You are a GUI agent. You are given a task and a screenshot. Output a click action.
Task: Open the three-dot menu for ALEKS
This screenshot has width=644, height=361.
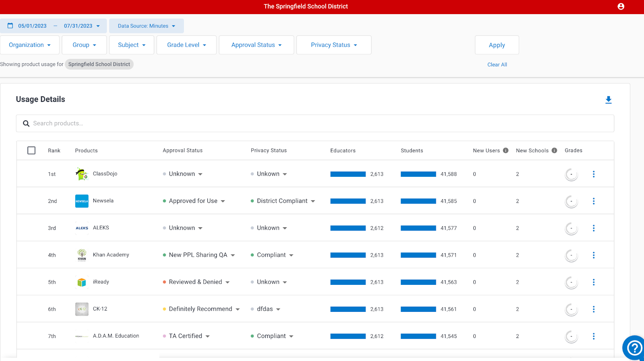[x=593, y=228]
